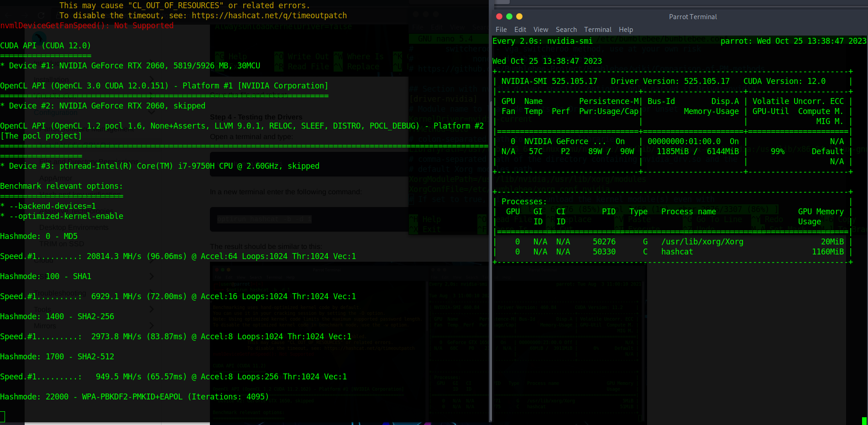This screenshot has width=868, height=425.
Task: Open the Edit menu in Parrot Terminal
Action: pos(520,30)
